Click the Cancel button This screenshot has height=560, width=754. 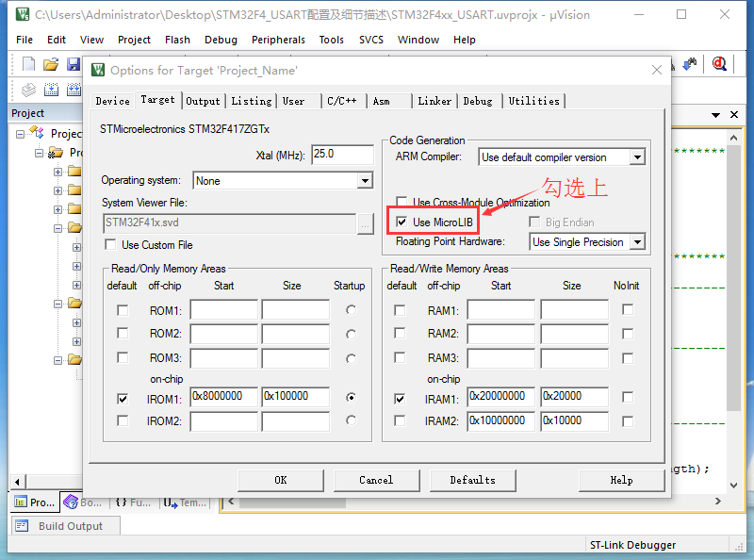click(376, 480)
